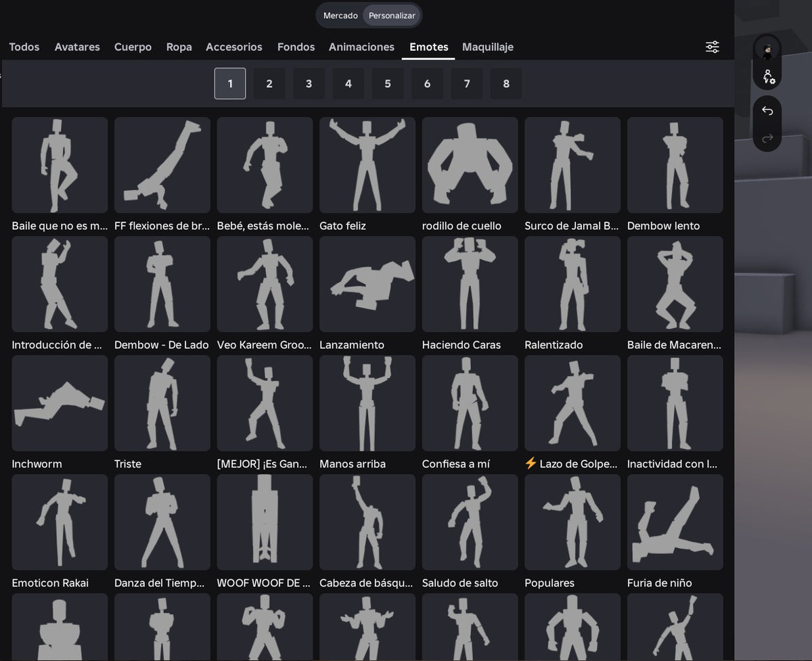Click the 'Furia de niño' emote name text
Screen dimensions: 812x661
tap(660, 583)
